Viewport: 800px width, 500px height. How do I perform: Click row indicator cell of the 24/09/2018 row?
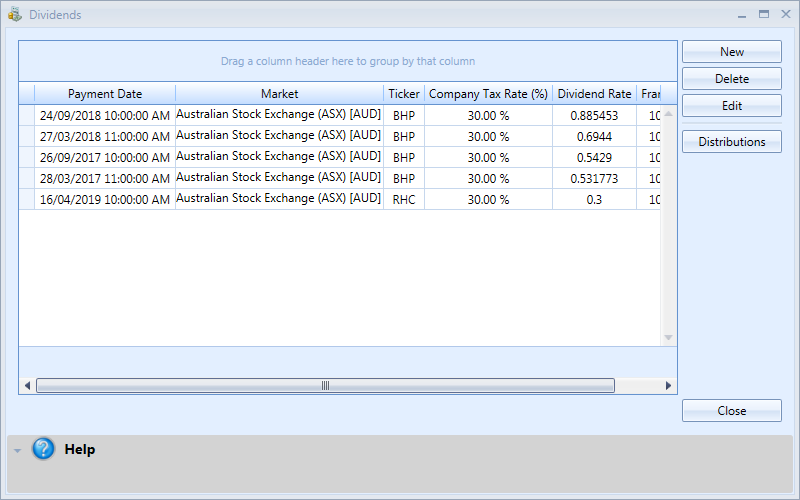click(27, 116)
